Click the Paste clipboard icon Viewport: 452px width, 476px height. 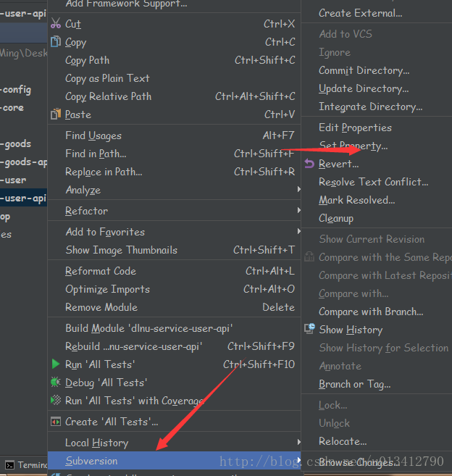[56, 114]
